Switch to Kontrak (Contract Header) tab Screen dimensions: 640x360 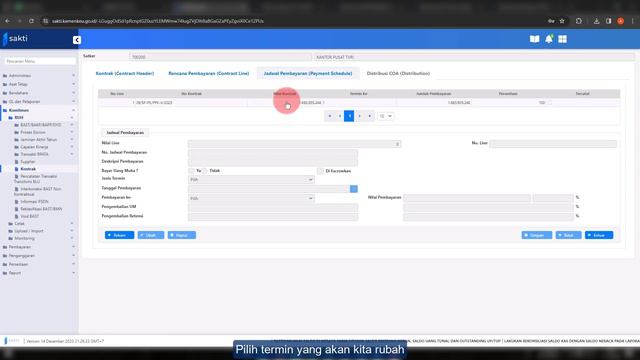[125, 73]
